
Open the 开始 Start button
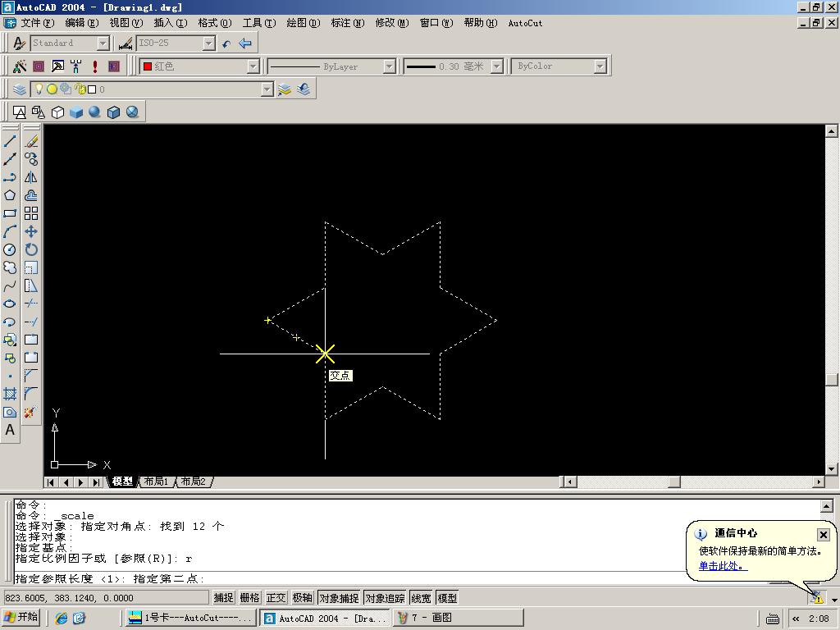tap(21, 618)
